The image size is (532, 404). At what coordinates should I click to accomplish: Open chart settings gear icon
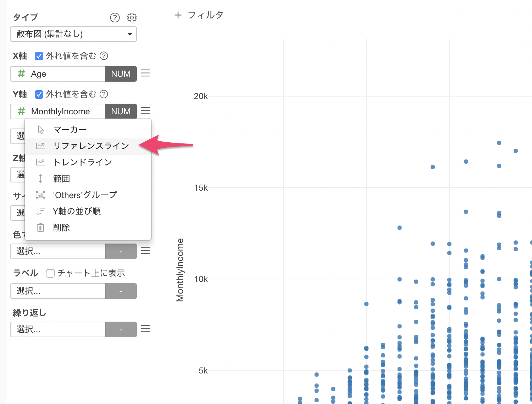pyautogui.click(x=132, y=17)
